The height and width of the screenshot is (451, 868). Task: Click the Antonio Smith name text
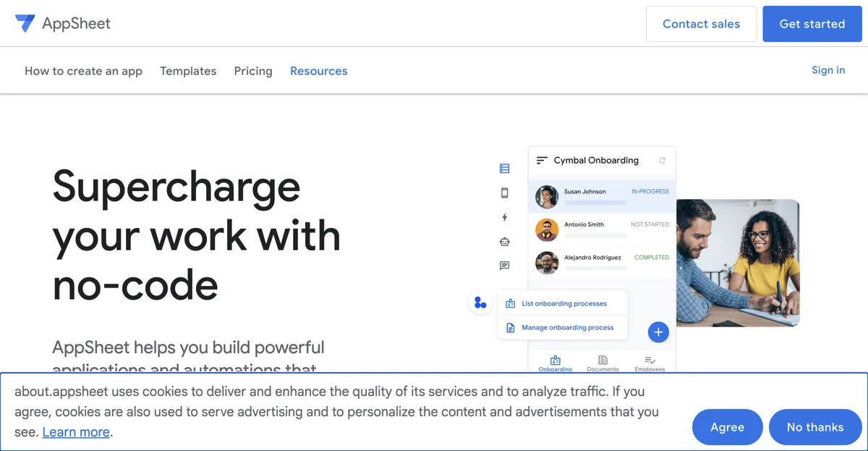[x=584, y=224]
